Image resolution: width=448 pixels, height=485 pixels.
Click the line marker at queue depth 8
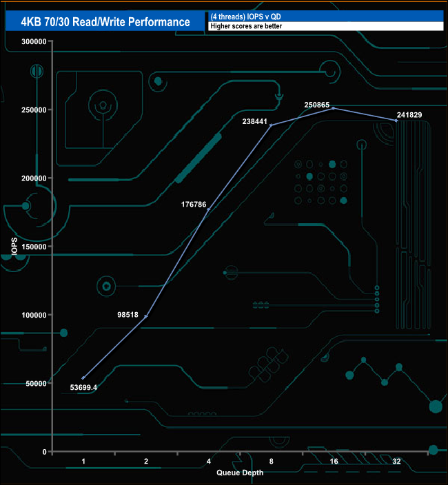pos(271,125)
